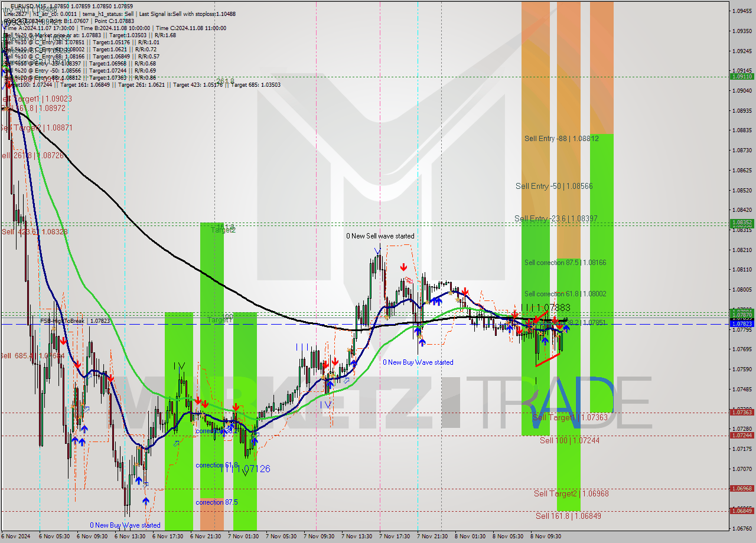Click the '6 Nov 13:30' time axis label
This screenshot has width=756, height=543.
(131, 537)
